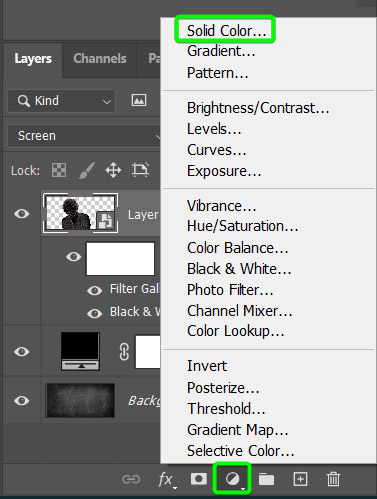This screenshot has height=499, width=377.
Task: Select Color Lookup adjustment
Action: 236,331
